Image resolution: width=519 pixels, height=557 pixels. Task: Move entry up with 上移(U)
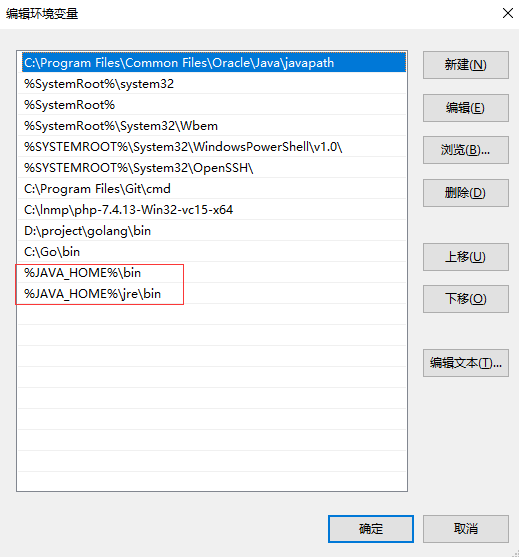click(x=465, y=257)
